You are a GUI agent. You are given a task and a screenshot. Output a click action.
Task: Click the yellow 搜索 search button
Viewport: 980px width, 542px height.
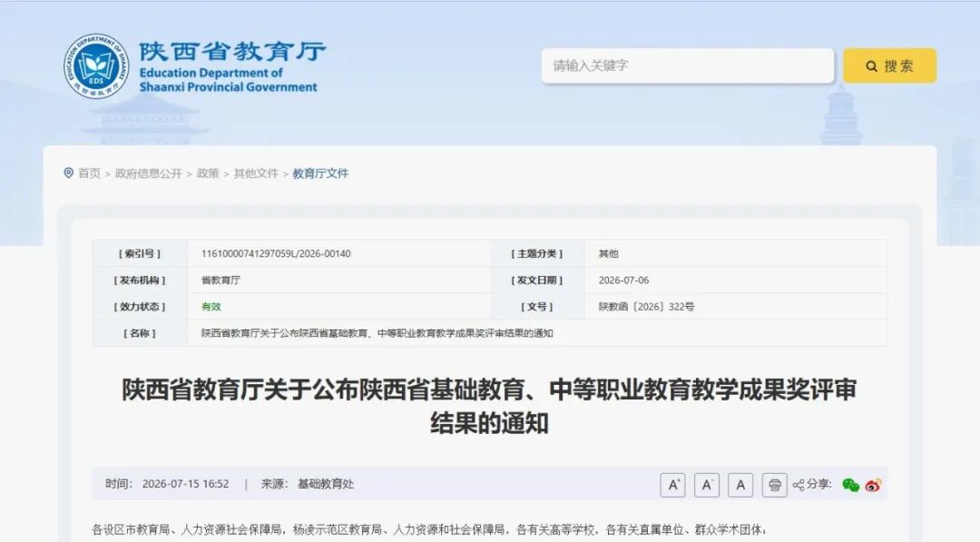889,65
